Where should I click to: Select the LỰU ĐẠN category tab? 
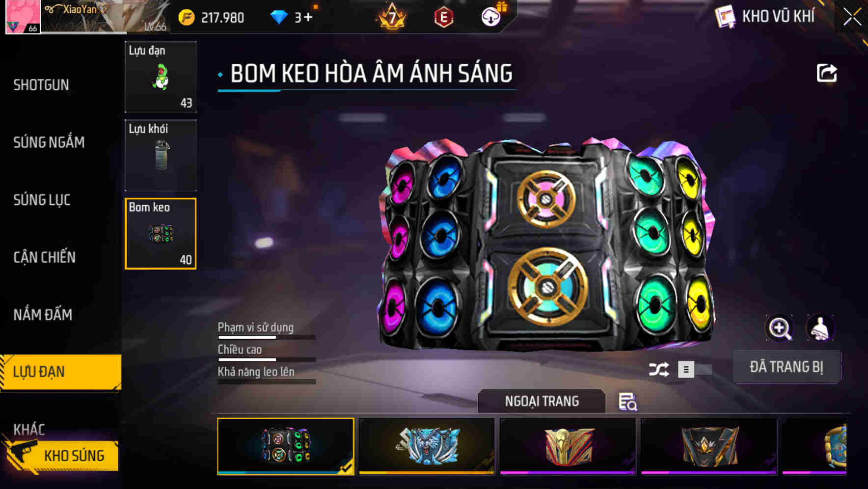60,372
